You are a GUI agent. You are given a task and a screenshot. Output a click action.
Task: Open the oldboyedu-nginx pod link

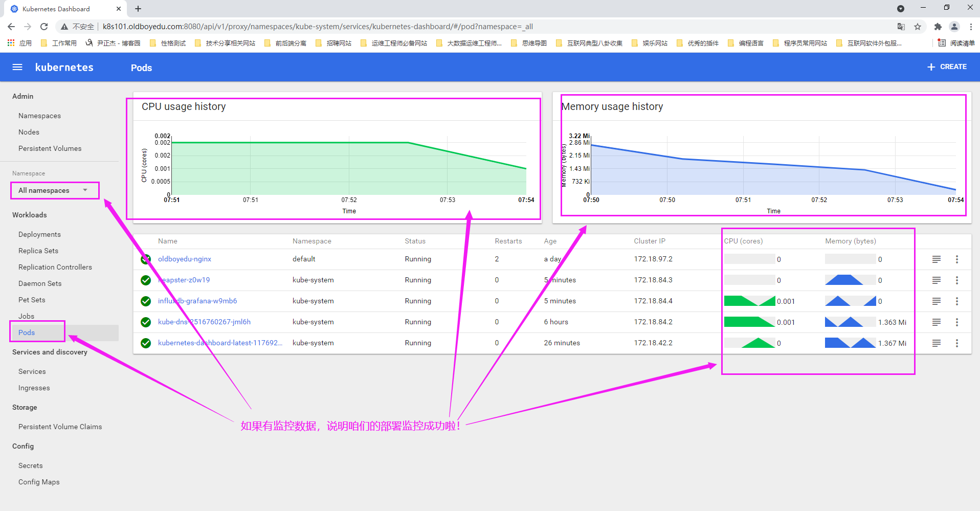click(185, 259)
